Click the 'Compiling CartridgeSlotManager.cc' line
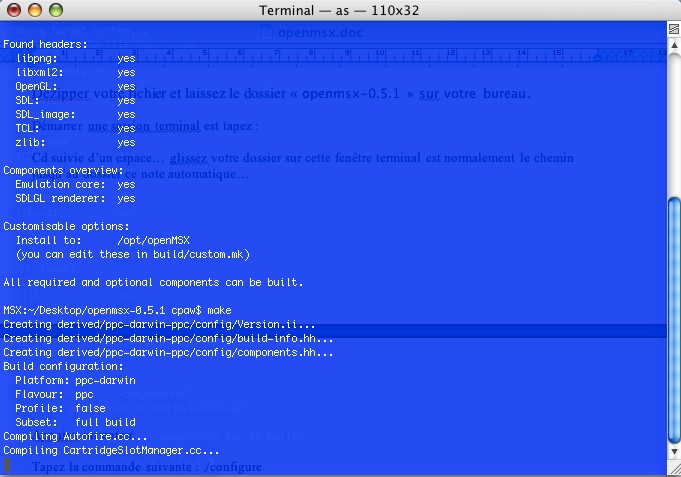 (111, 450)
